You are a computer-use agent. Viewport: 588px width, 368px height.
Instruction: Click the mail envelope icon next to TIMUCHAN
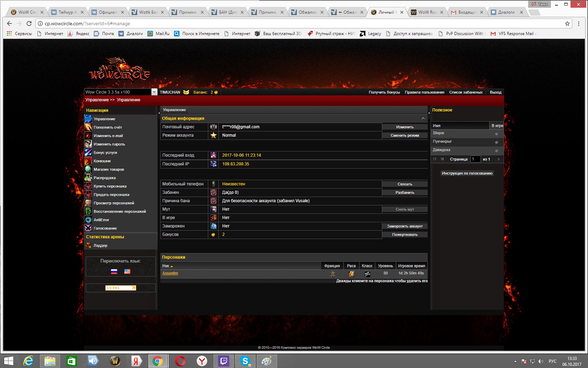tap(186, 92)
